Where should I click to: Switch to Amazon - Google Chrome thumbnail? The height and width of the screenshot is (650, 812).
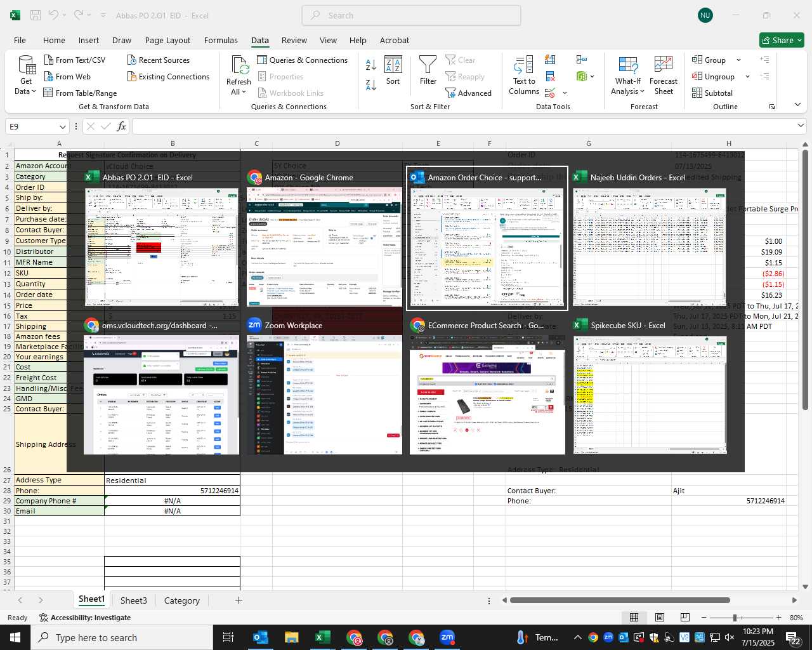point(324,239)
